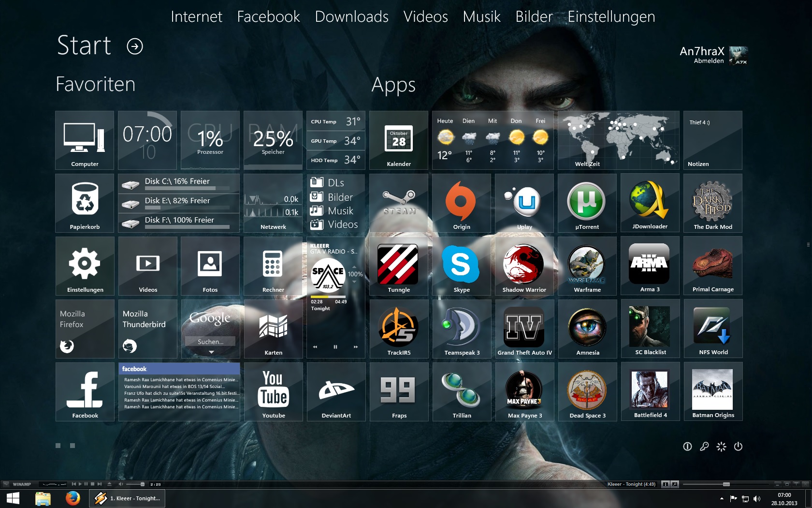Open the Karten maps tile
812x508 pixels.
[x=273, y=329]
